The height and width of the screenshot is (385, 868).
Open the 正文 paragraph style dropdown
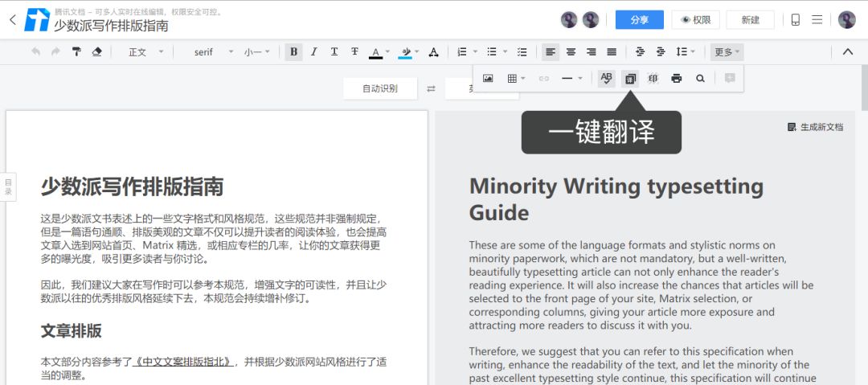[x=145, y=52]
